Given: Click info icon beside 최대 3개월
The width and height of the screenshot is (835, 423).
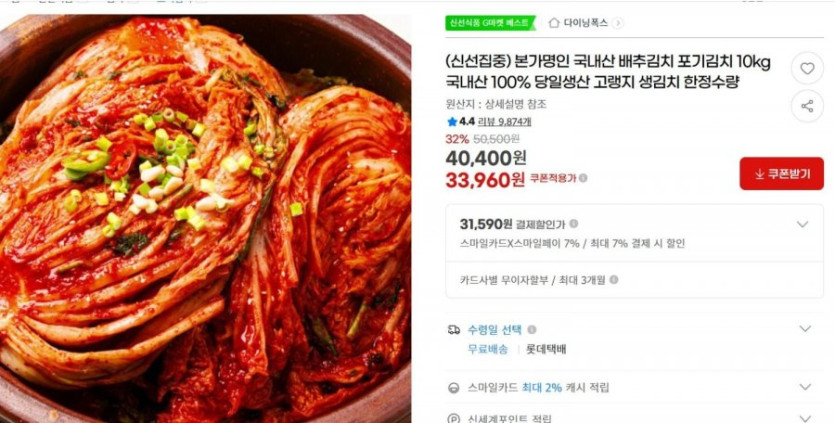Looking at the screenshot, I should [x=613, y=280].
